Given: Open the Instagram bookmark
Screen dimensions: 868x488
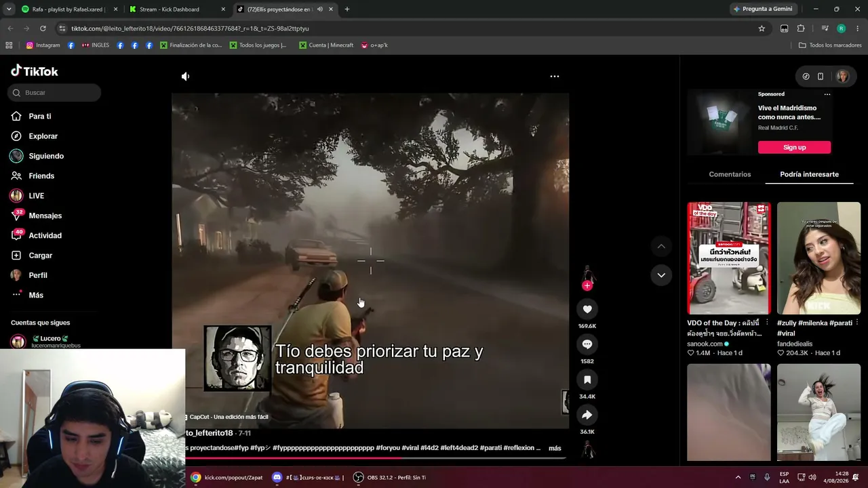Looking at the screenshot, I should [x=43, y=45].
